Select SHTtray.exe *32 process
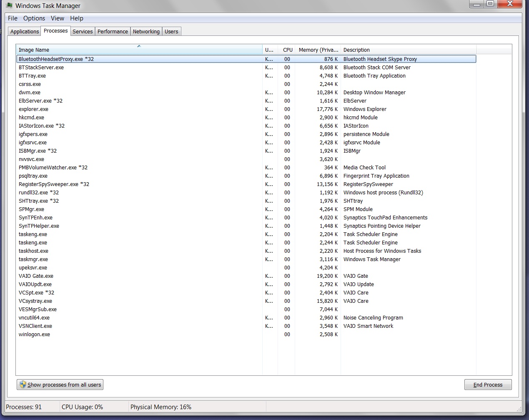 246,201
